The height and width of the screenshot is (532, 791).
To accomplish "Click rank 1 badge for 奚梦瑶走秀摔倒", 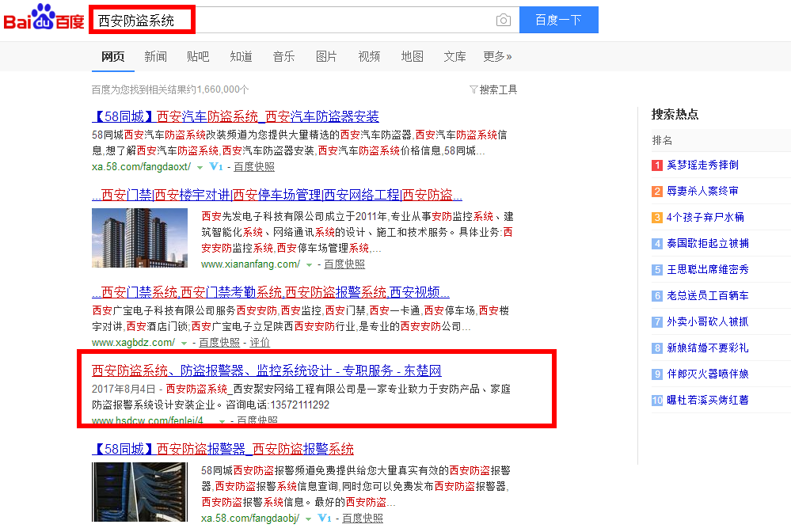I will pyautogui.click(x=657, y=165).
